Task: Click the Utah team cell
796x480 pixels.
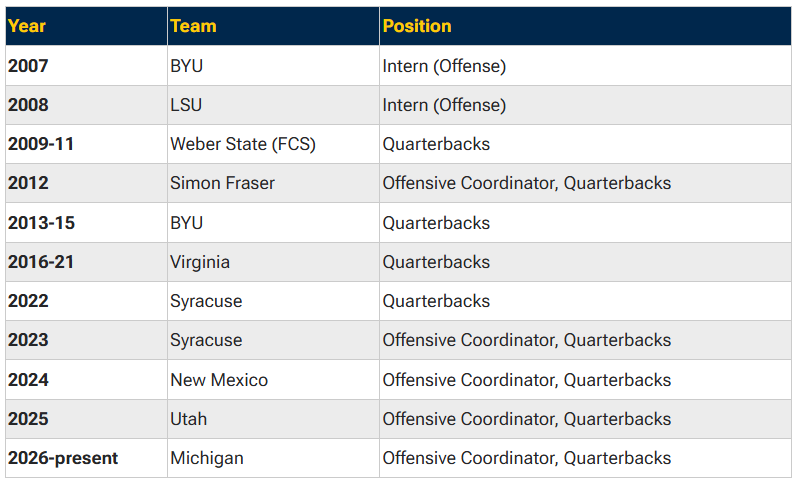Action: pos(273,419)
